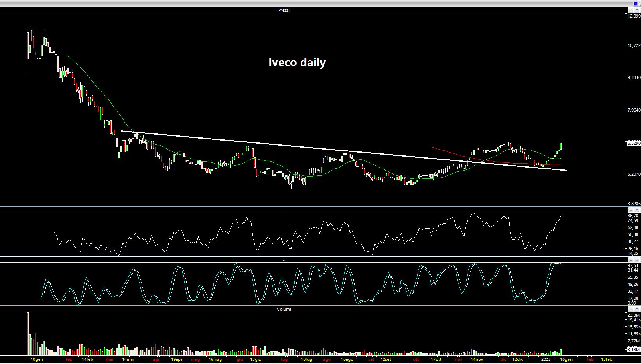Click the 13giu date label
641x364 pixels.
click(x=256, y=359)
